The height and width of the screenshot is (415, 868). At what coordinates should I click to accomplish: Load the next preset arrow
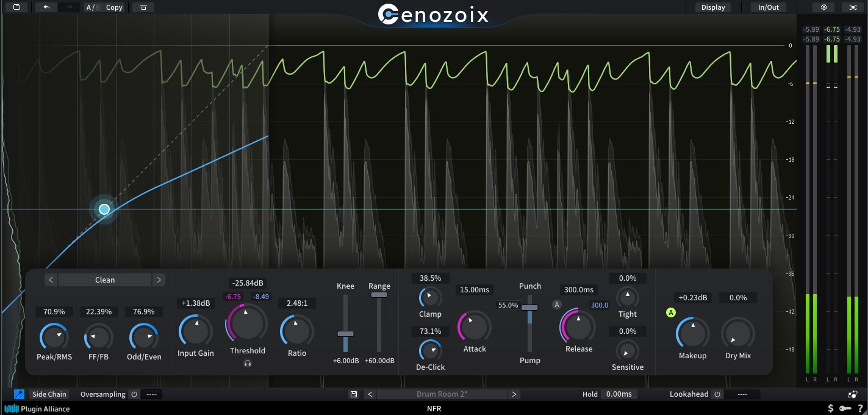(514, 394)
